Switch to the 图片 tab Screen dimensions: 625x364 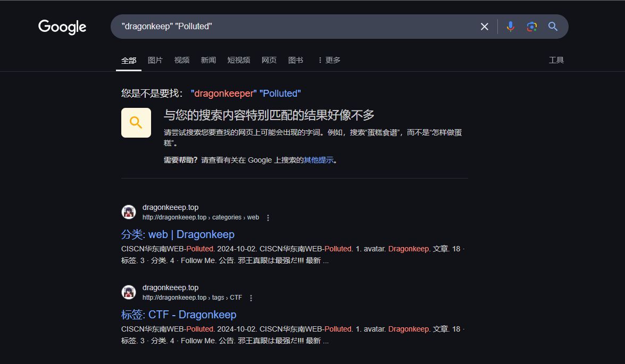(155, 60)
